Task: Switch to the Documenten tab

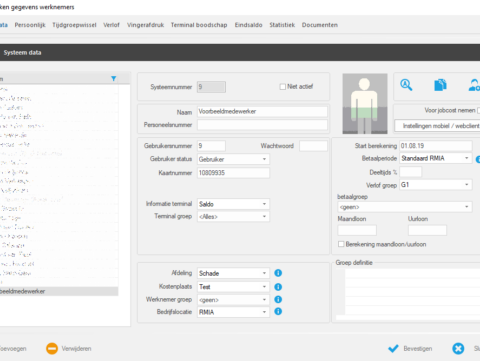Action: coord(320,25)
